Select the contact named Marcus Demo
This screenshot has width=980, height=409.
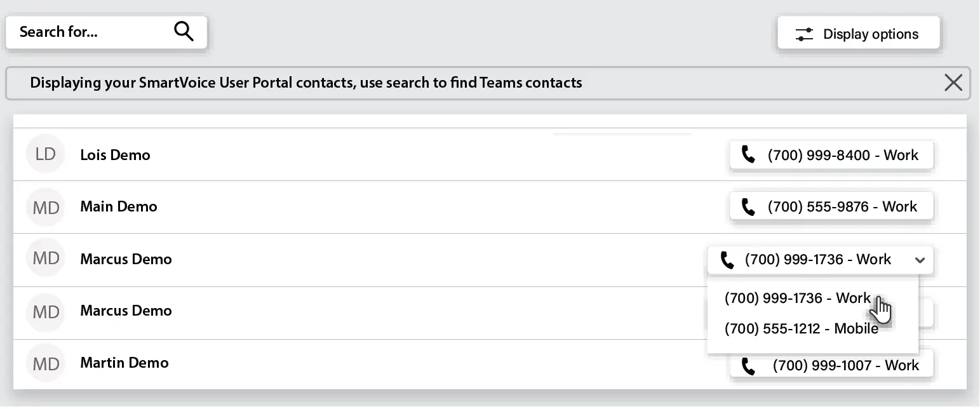(126, 258)
